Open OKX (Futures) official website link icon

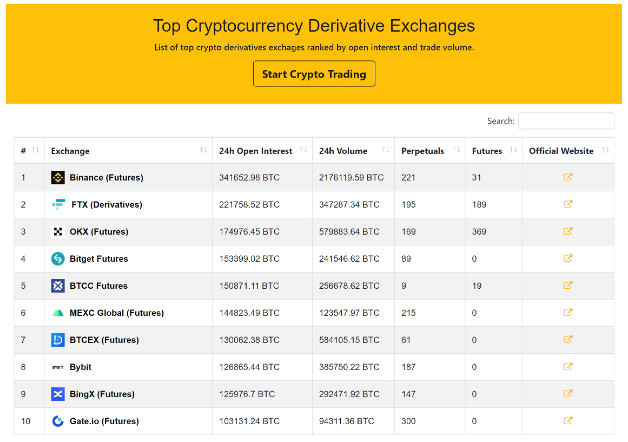click(x=568, y=231)
